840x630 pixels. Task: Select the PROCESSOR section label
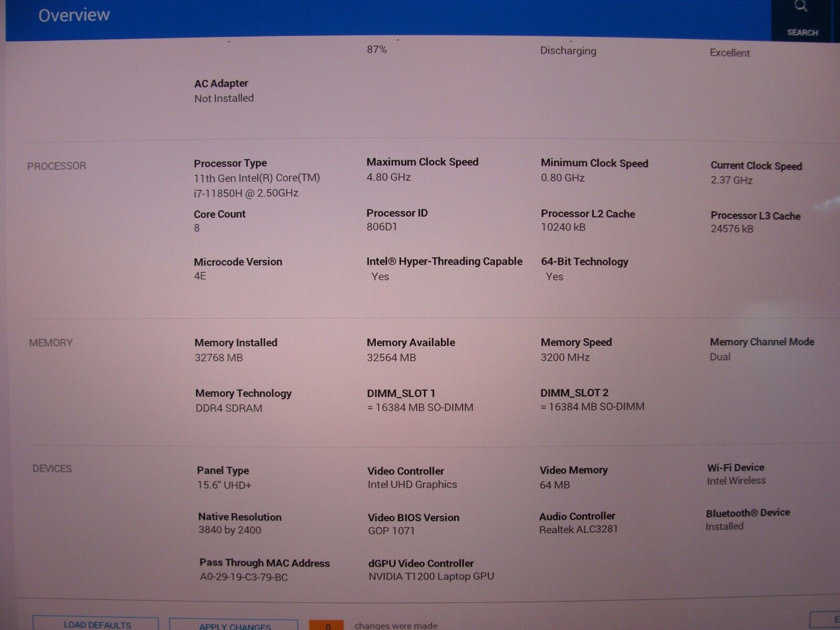coord(57,166)
